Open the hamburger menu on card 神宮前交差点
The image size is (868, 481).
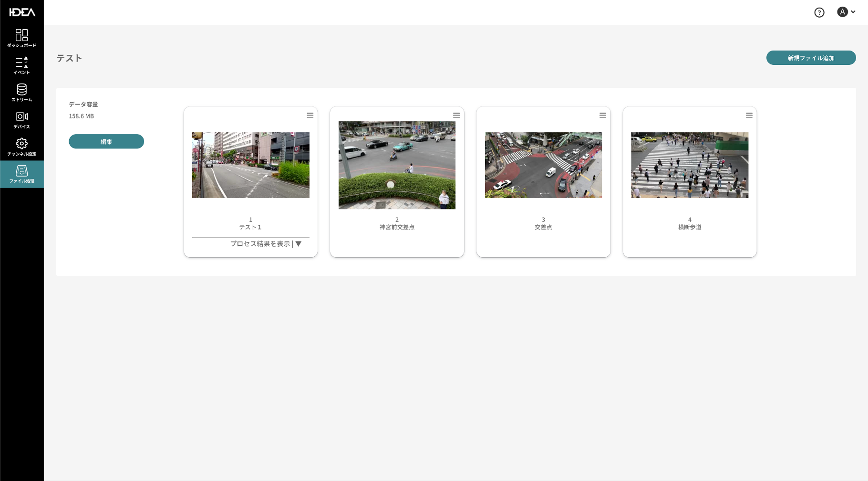456,115
